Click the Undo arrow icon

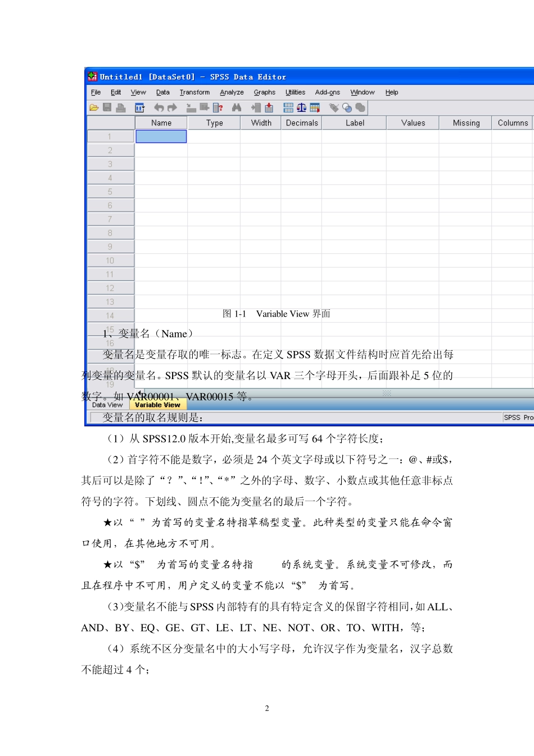pos(159,108)
